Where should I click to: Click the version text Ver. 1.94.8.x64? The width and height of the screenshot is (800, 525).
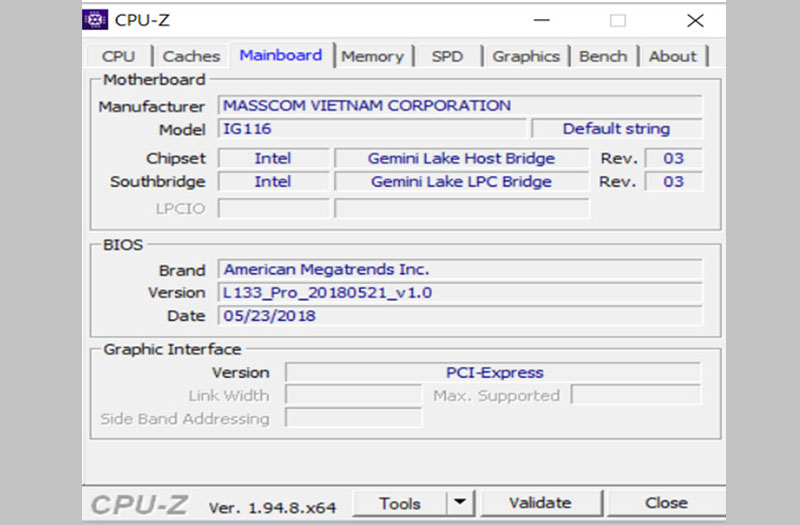(272, 508)
